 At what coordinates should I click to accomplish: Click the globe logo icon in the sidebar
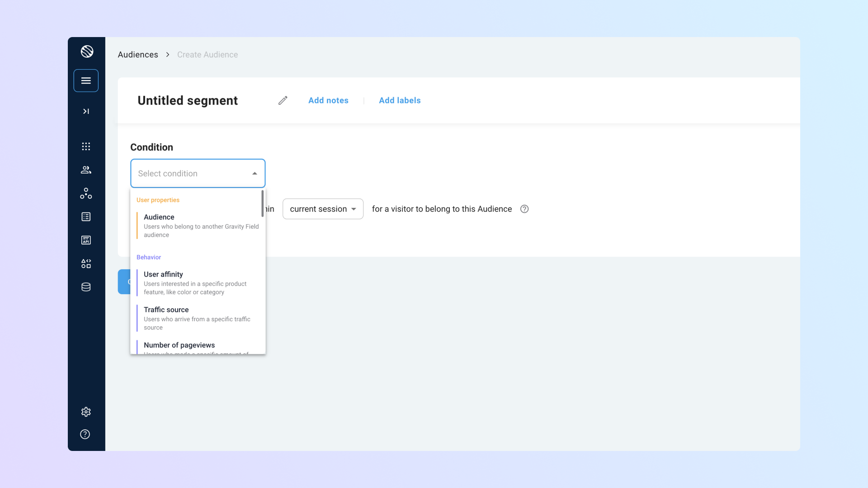87,52
